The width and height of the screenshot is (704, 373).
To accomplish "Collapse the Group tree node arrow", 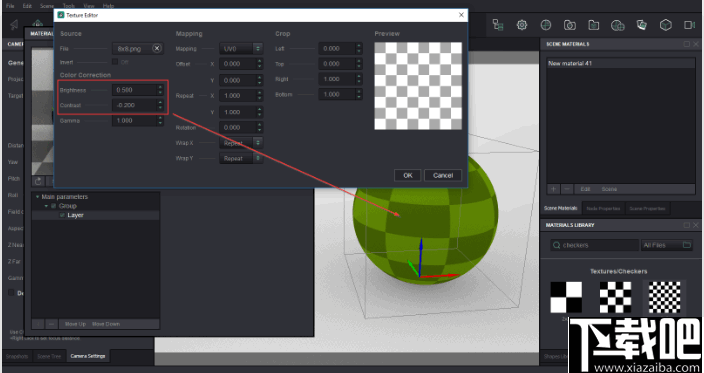I will pyautogui.click(x=46, y=206).
